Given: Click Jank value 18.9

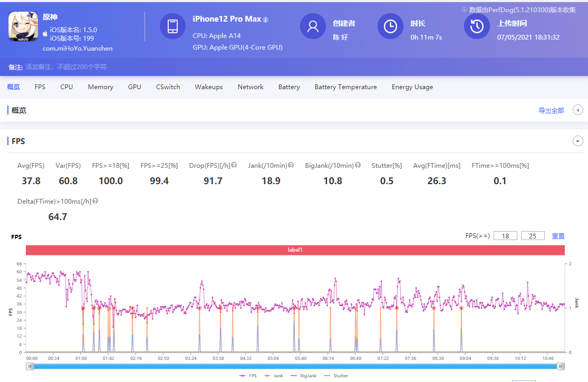Looking at the screenshot, I should 271,181.
